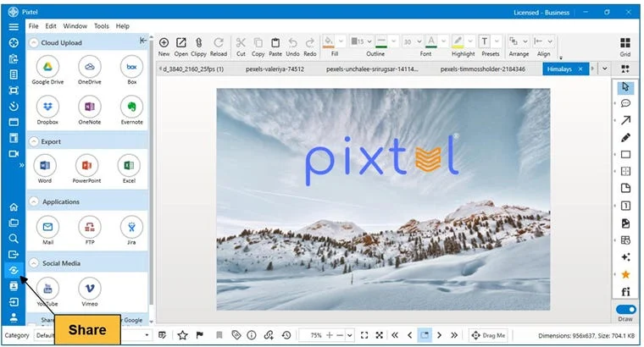Switch to pexels-timmossholder-2184346 tab
The height and width of the screenshot is (347, 644).
point(483,69)
